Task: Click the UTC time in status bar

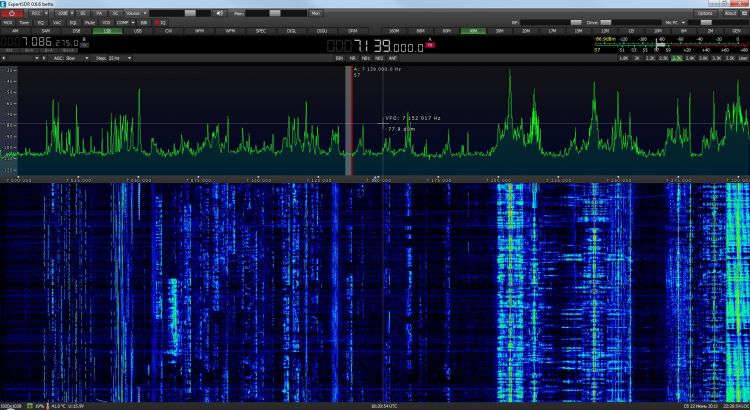Action: (x=384, y=406)
